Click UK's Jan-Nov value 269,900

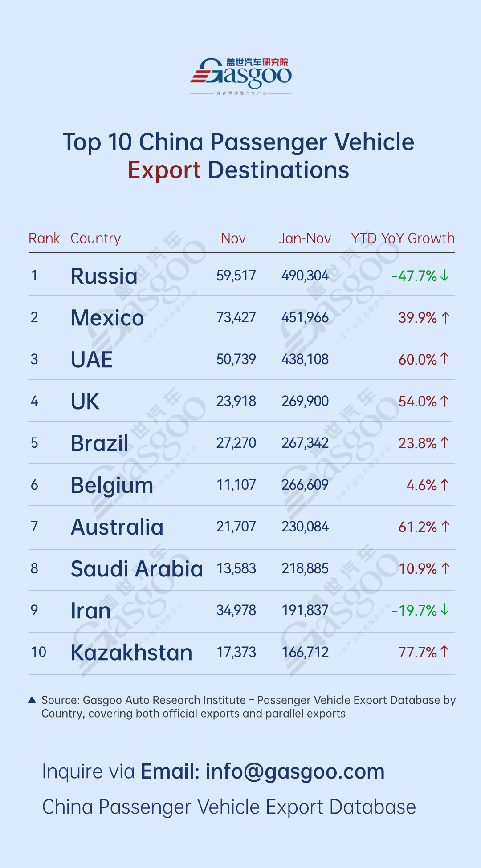pyautogui.click(x=305, y=401)
